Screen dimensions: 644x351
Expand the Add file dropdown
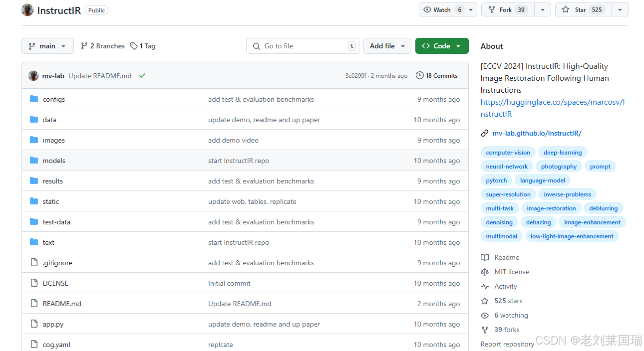coord(387,46)
